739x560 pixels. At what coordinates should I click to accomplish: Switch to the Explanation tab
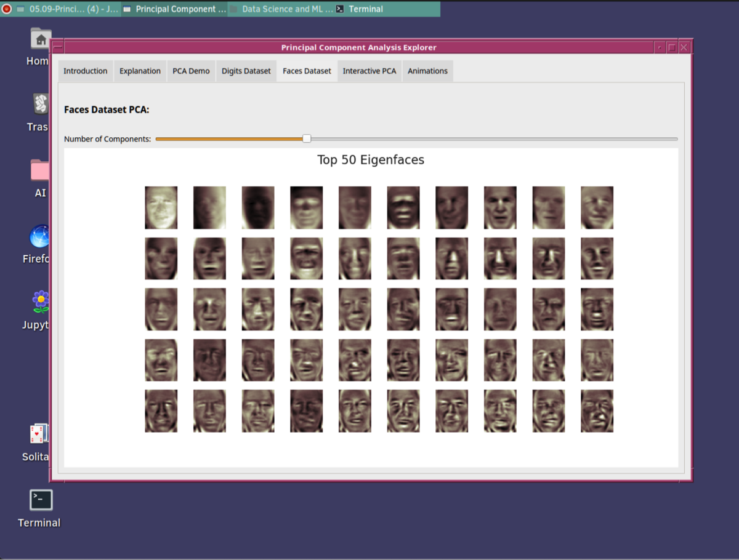(140, 71)
